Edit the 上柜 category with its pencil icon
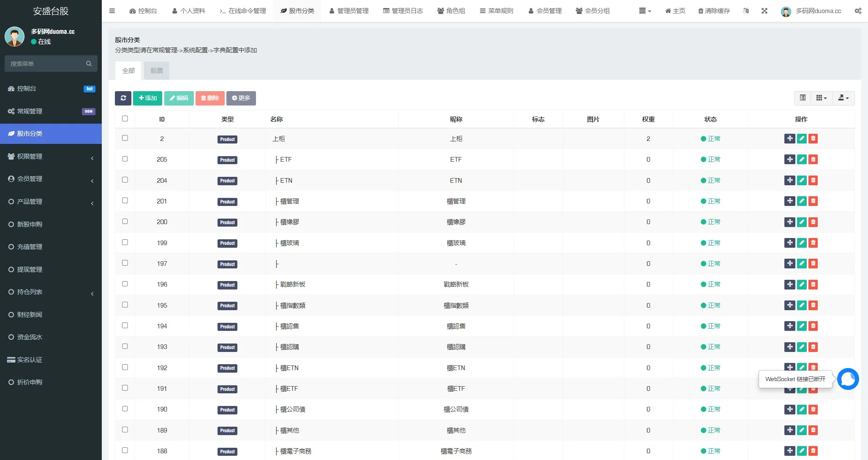Viewport: 868px width, 460px height. pos(802,138)
